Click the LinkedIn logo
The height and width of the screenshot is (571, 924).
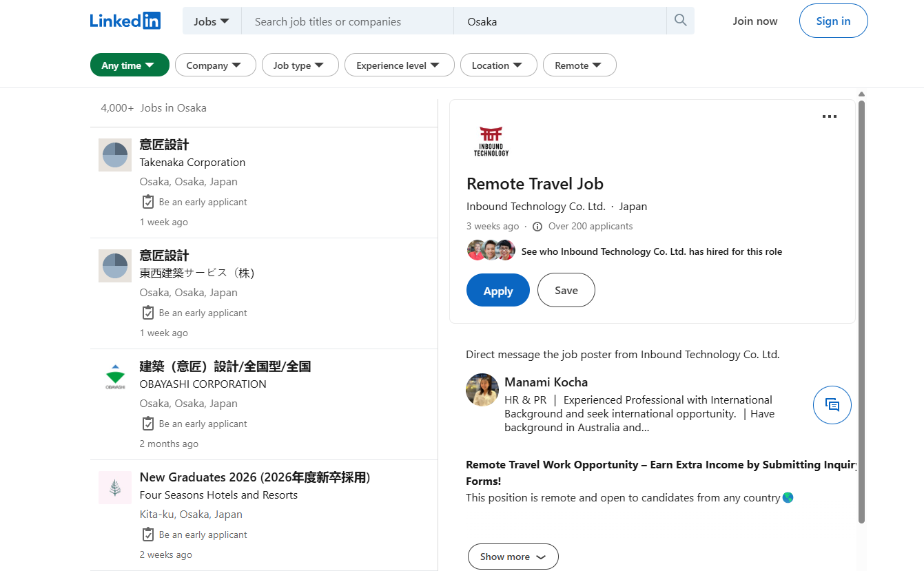[x=125, y=21]
